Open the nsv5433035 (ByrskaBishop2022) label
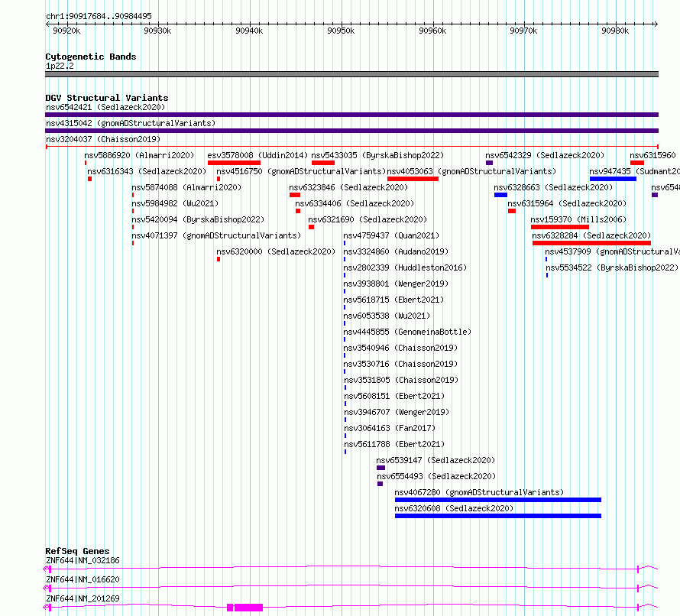680x616 pixels. 377,155
